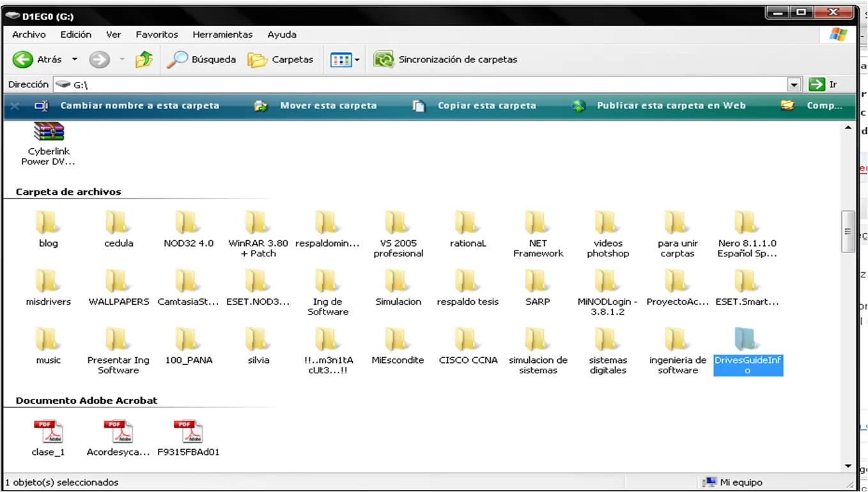
Task: Open the Views dropdown button
Action: click(345, 60)
